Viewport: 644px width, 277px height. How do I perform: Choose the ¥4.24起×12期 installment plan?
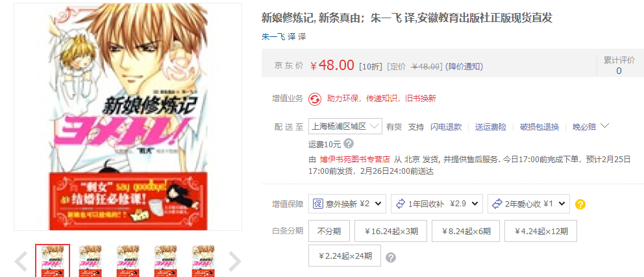(x=541, y=231)
